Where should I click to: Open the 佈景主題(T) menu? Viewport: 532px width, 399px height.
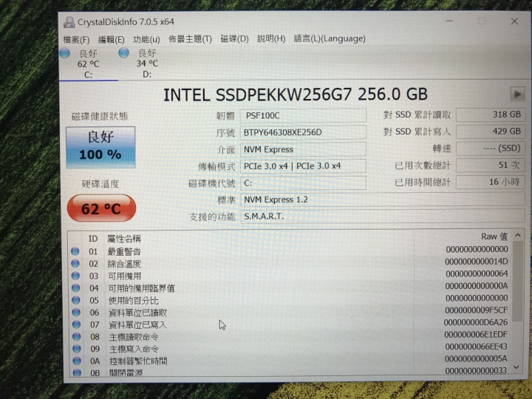(190, 39)
